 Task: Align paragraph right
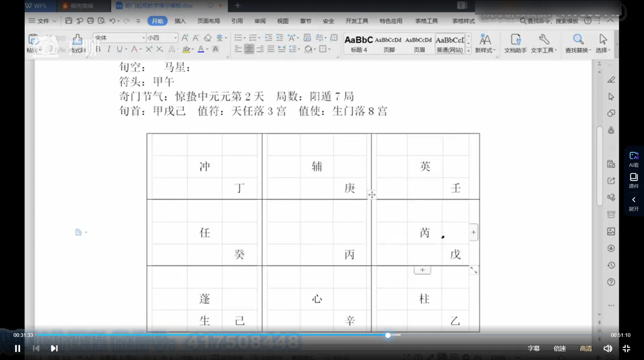point(260,49)
